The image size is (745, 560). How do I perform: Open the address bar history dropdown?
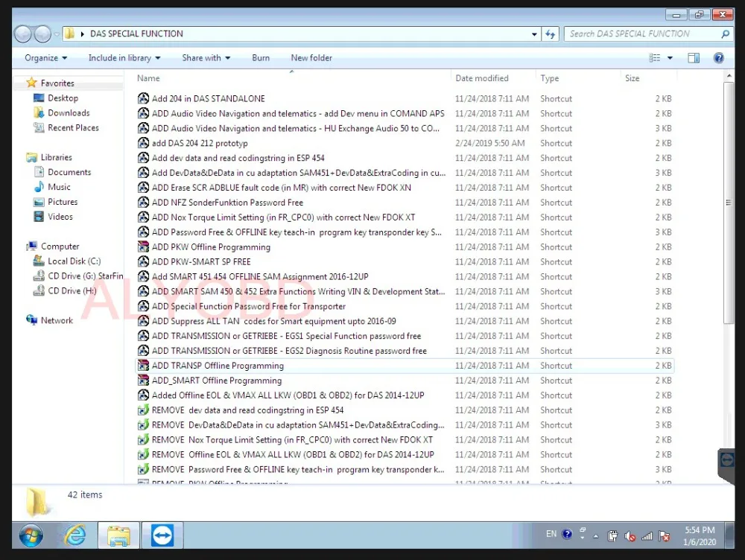pyautogui.click(x=534, y=34)
